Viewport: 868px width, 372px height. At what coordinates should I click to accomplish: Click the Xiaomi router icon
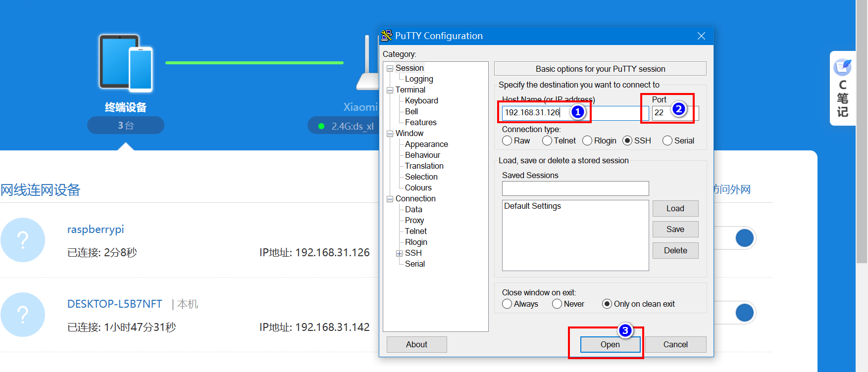pos(368,62)
